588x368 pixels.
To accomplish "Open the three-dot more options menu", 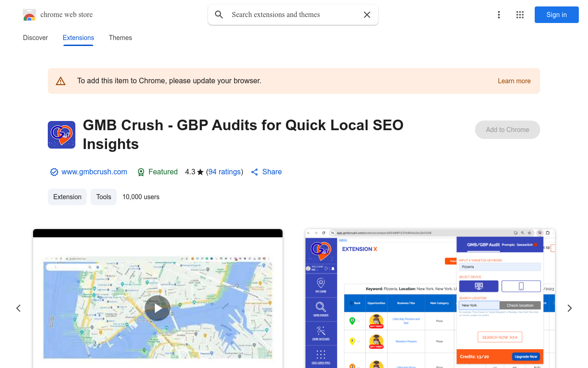I will click(x=499, y=15).
